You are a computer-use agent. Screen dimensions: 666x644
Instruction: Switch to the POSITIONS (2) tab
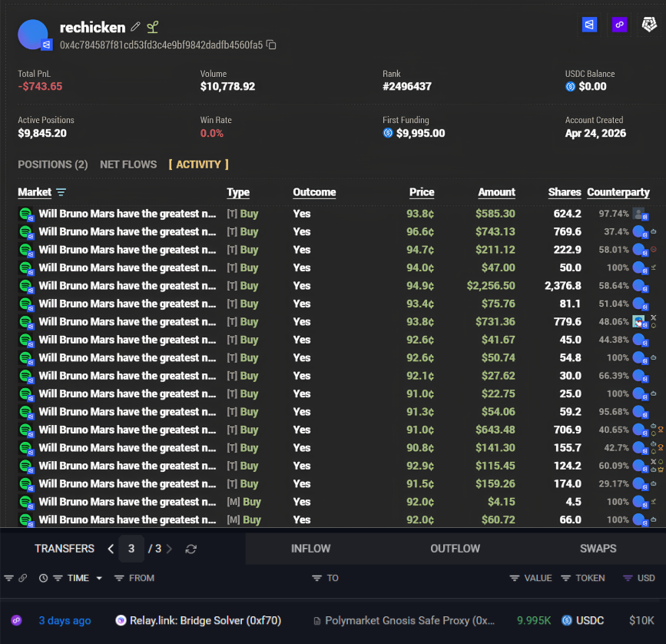[x=53, y=164]
